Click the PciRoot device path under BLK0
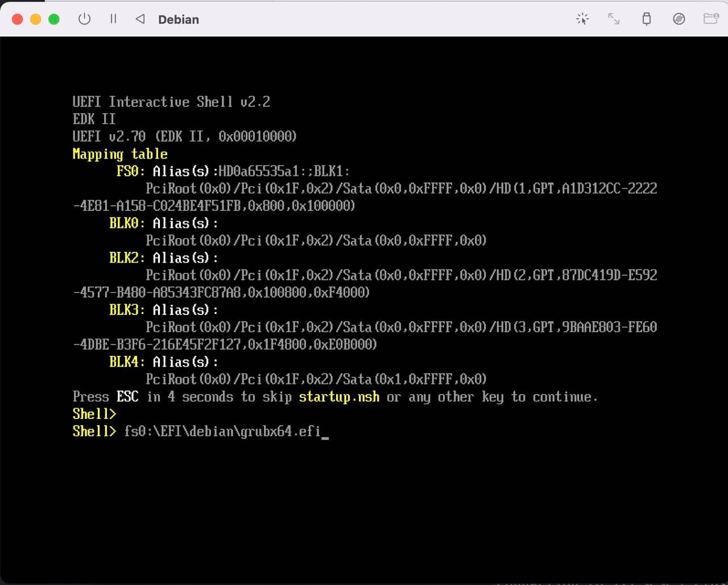This screenshot has height=585, width=728. tap(316, 240)
